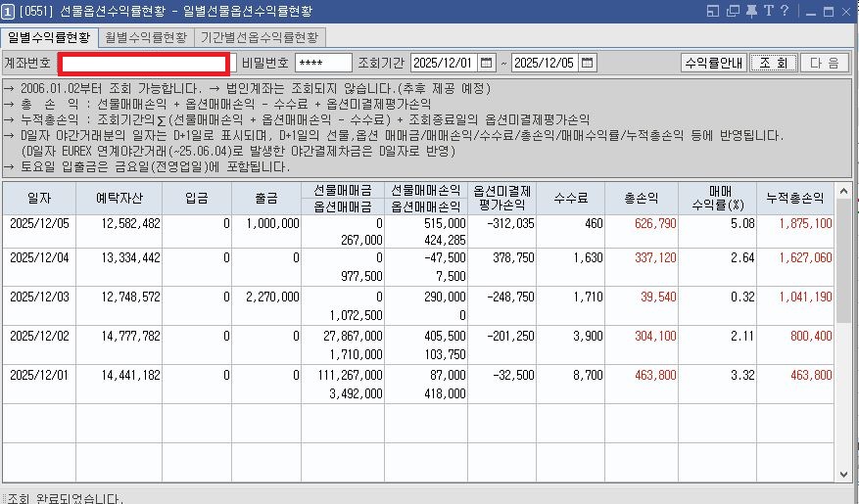The width and height of the screenshot is (859, 504).
Task: Click the table scrollbar down arrow
Action: tap(843, 475)
